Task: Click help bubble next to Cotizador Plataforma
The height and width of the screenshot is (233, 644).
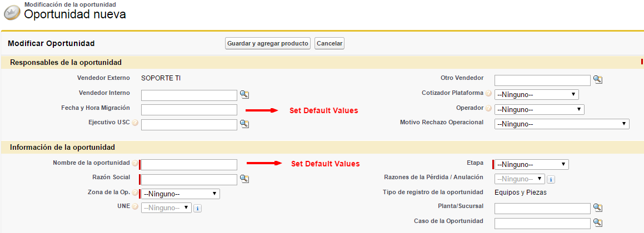Action: (x=488, y=94)
